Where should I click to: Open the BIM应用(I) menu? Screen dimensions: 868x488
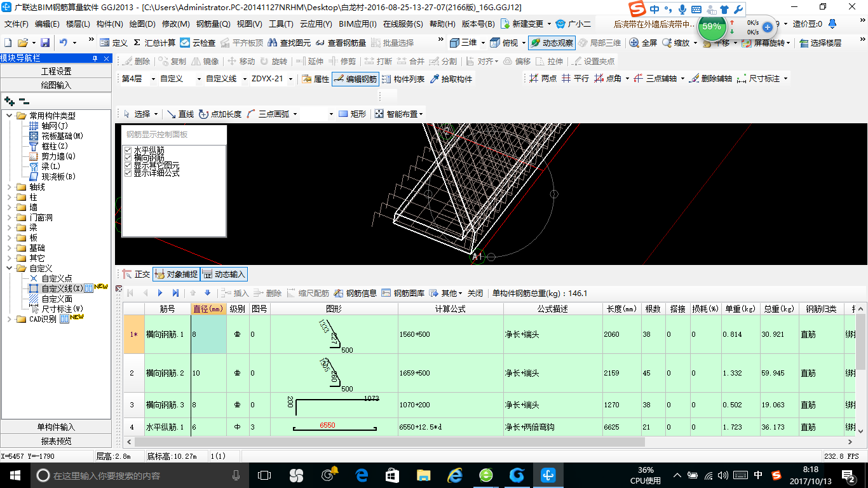(x=358, y=24)
